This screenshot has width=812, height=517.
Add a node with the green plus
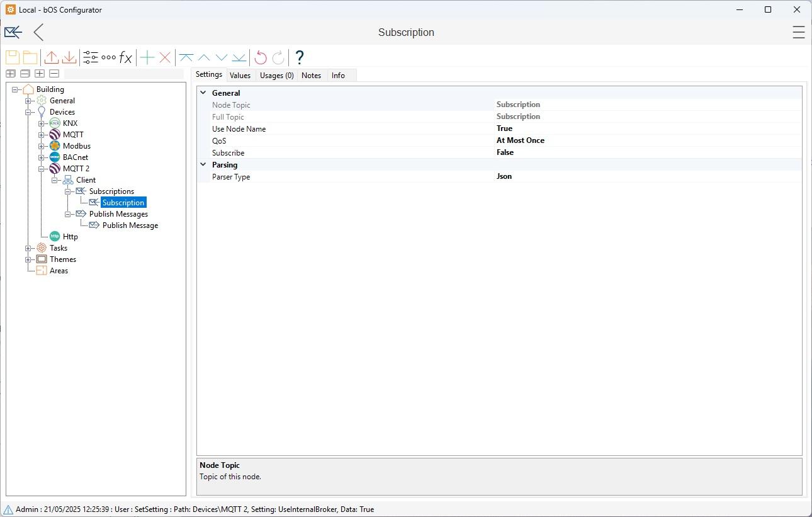tap(147, 57)
